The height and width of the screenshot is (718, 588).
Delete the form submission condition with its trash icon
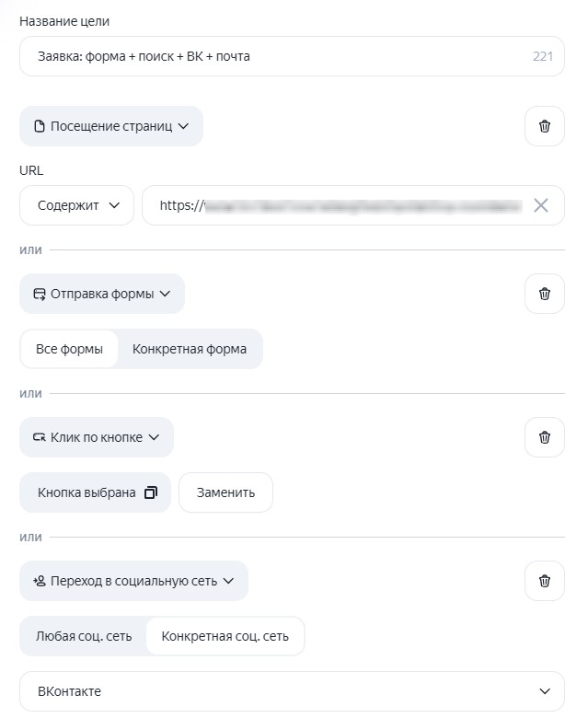point(544,294)
